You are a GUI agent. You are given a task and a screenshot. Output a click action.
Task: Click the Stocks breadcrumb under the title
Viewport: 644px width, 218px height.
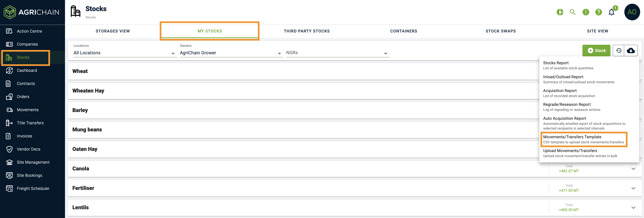coord(91,17)
